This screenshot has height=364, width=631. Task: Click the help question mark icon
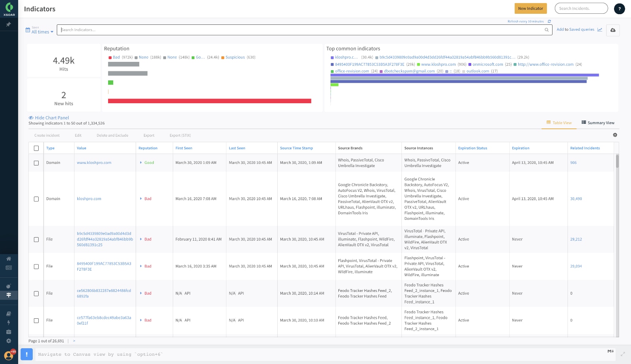(619, 9)
